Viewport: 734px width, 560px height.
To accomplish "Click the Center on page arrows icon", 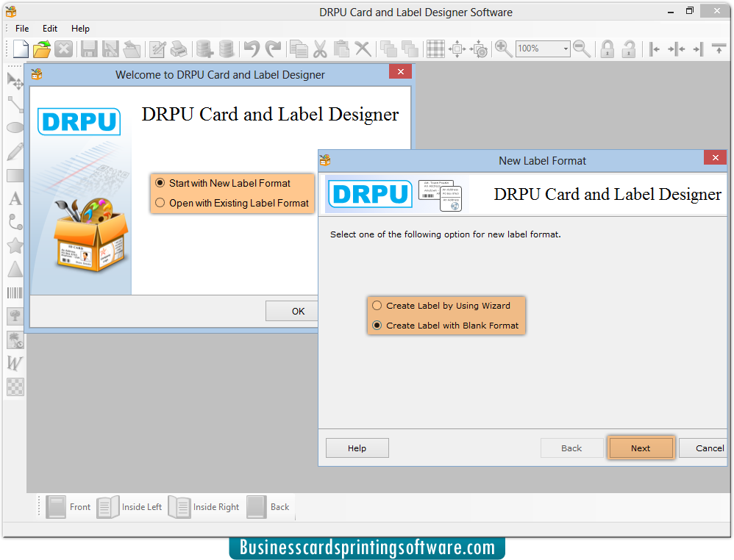I will coord(457,49).
